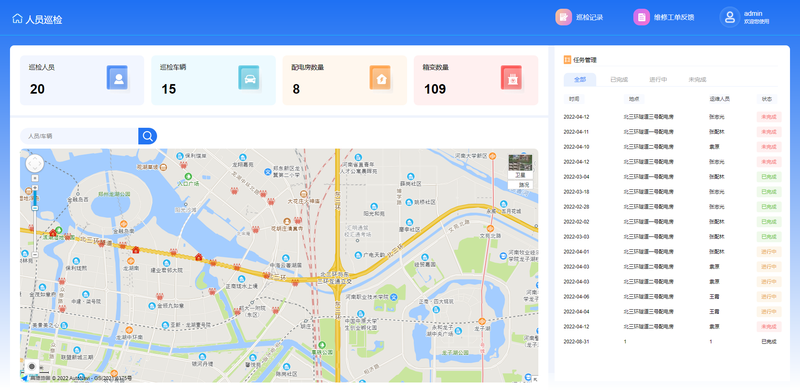Open the 巡检记录 icon in header

564,17
